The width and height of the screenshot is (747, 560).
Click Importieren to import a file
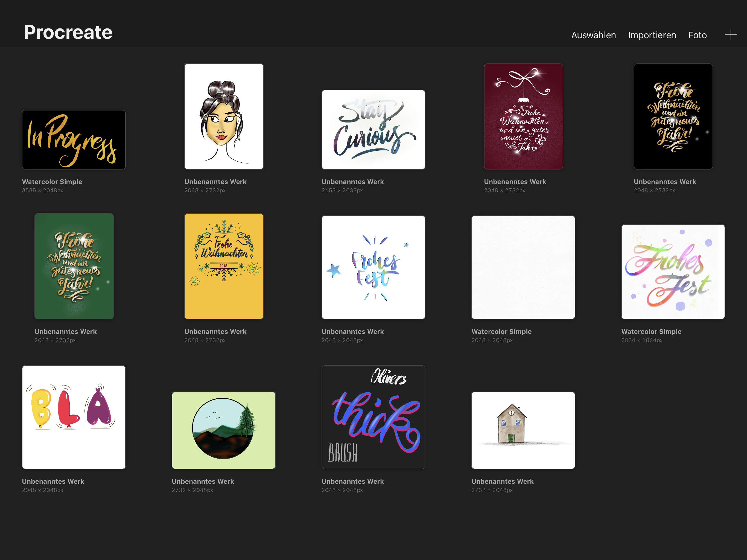click(652, 35)
